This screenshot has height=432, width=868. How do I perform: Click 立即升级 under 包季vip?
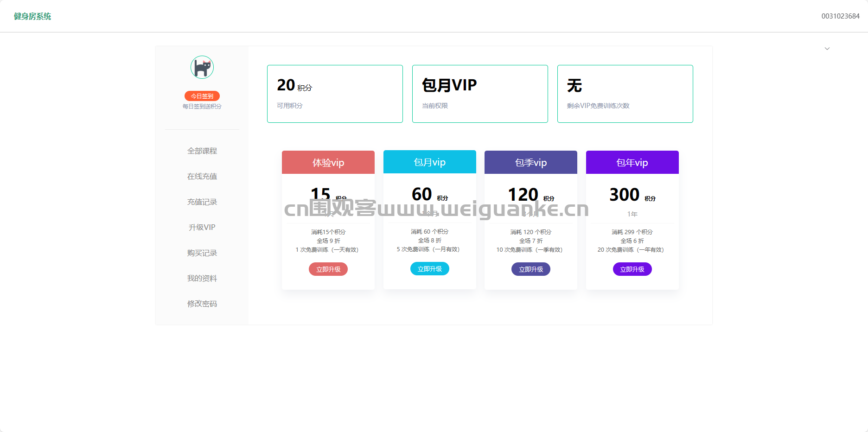(531, 269)
